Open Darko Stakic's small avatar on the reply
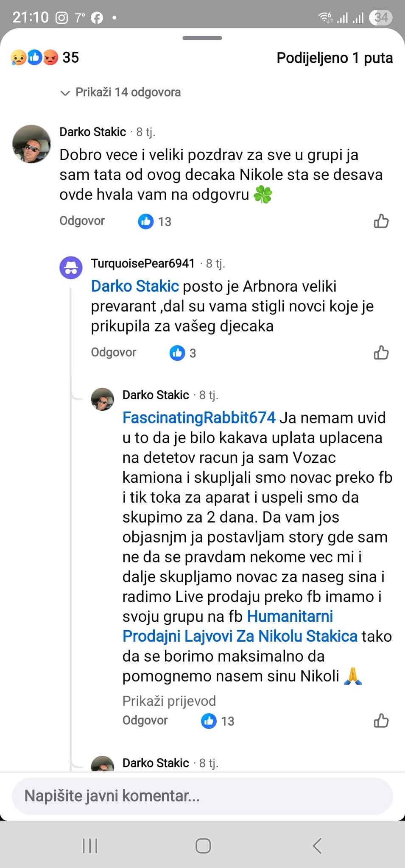This screenshot has height=868, width=405. pos(103,399)
